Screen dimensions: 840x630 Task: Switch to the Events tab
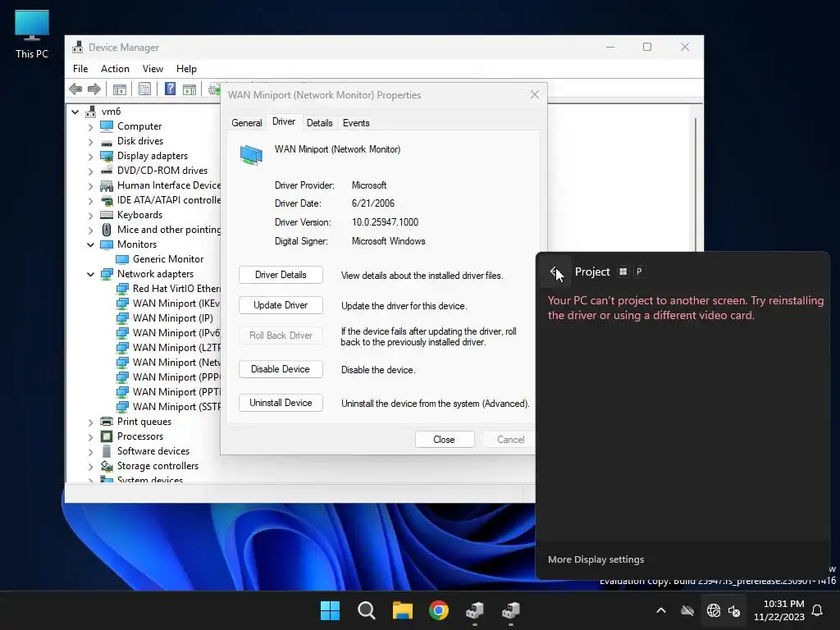coord(356,123)
